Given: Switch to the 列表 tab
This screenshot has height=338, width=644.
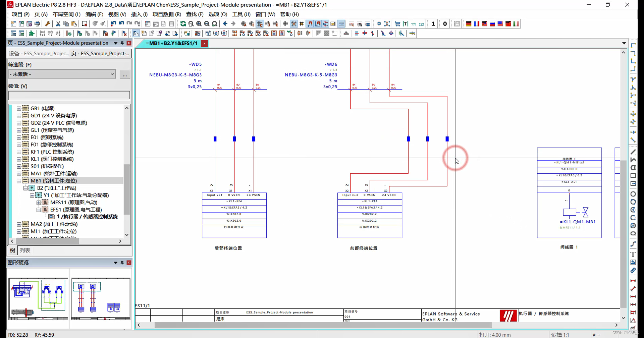Looking at the screenshot, I should click(x=25, y=250).
